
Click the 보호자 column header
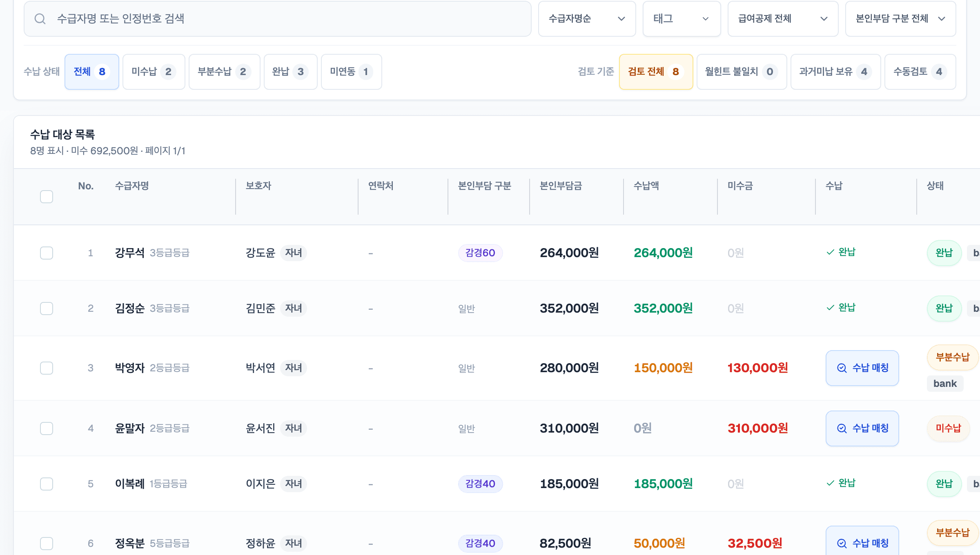pos(258,186)
